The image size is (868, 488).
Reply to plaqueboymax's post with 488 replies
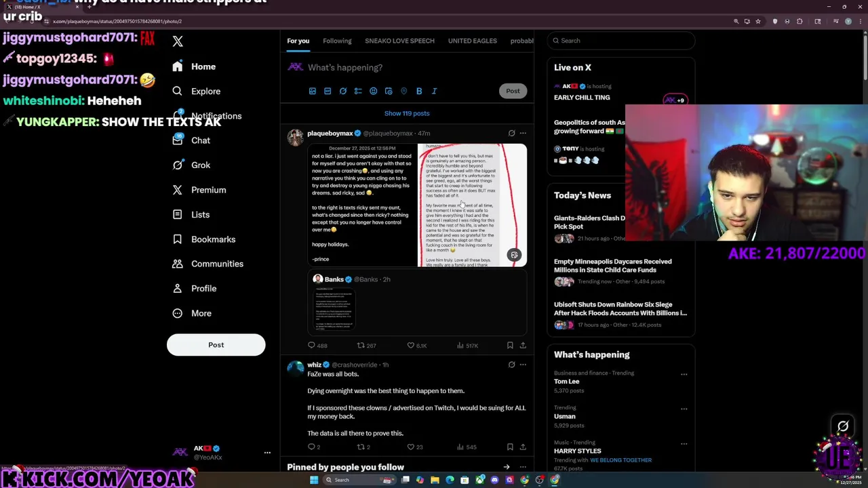click(x=317, y=346)
